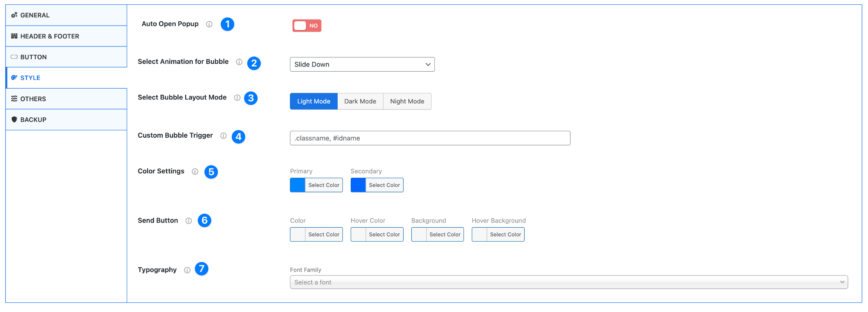Toggle the Auto Open Popup switch
This screenshot has height=312, width=868.
coord(307,26)
